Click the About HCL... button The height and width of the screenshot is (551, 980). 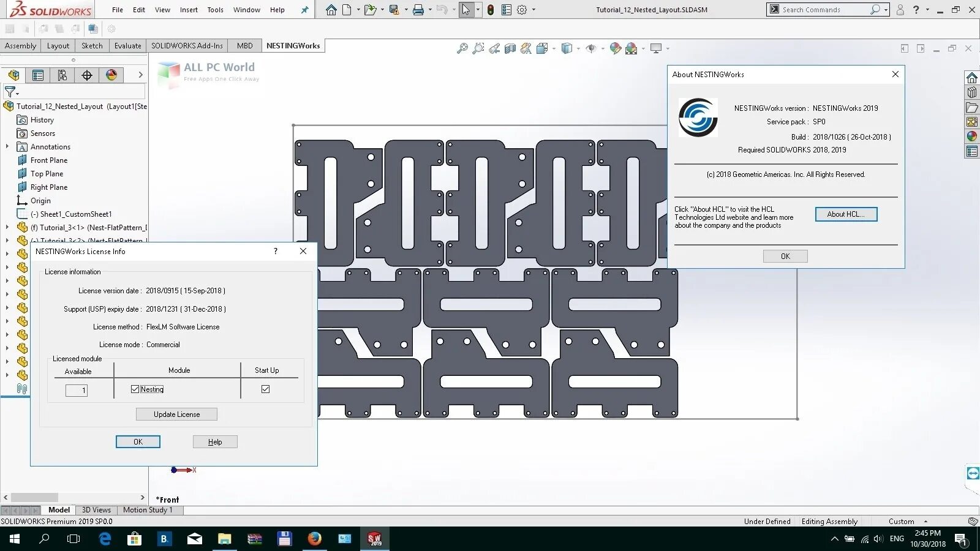click(846, 214)
